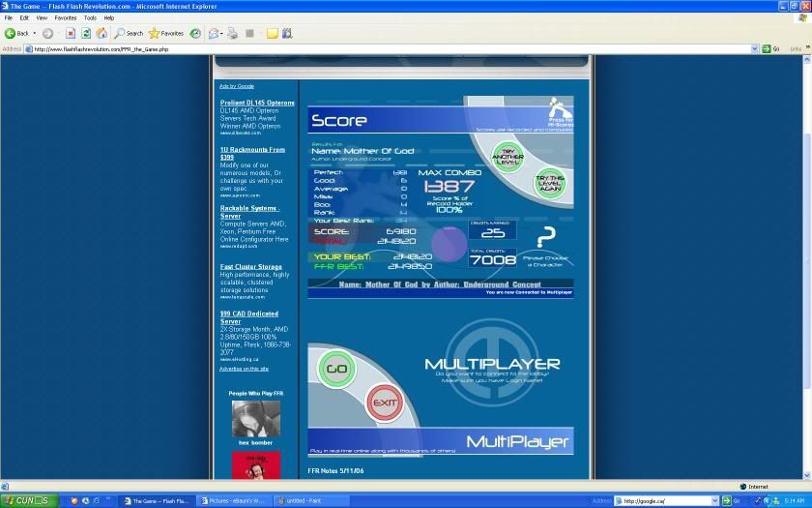Click the Try Another Level button

(x=507, y=155)
